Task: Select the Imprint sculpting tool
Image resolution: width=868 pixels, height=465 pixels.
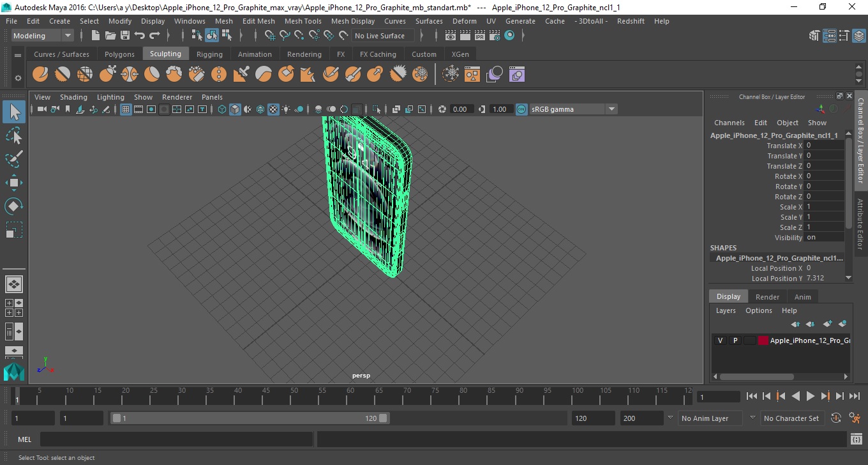Action: tap(241, 75)
